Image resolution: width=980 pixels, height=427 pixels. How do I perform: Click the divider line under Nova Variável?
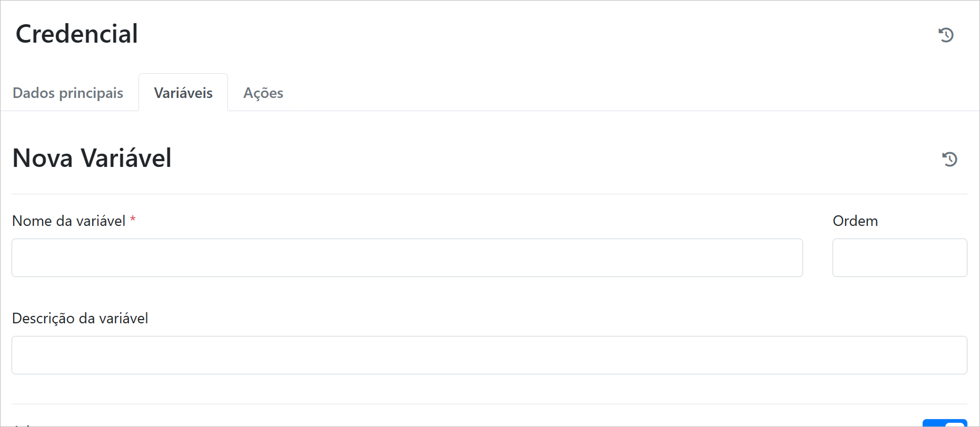coord(489,194)
